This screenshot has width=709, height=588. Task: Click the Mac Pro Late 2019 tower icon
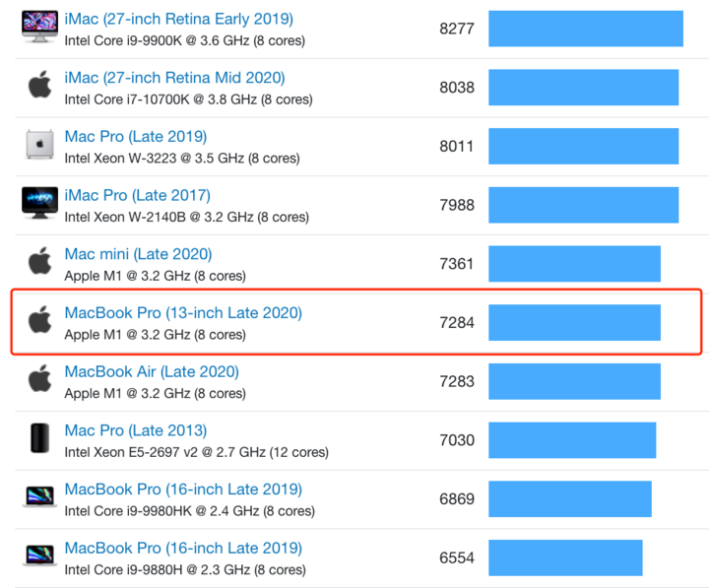point(39,145)
